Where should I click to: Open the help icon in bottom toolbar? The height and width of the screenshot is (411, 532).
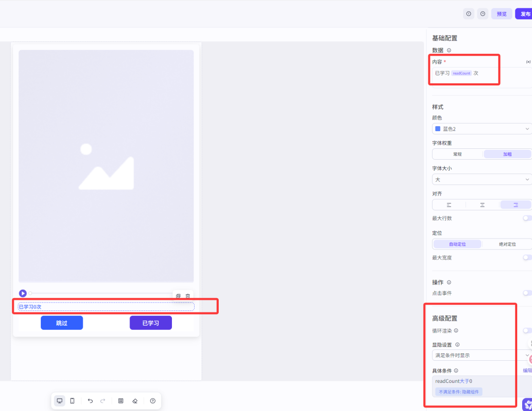pyautogui.click(x=153, y=401)
